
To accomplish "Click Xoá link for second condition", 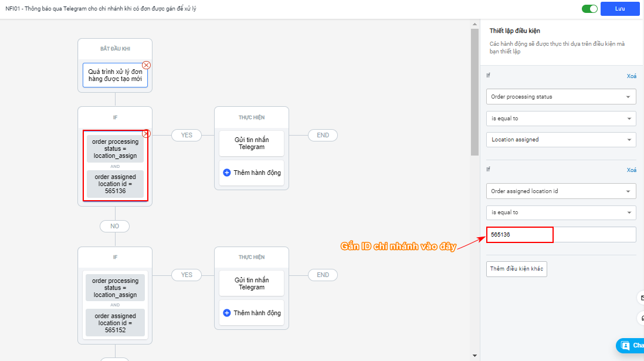I will tap(631, 170).
